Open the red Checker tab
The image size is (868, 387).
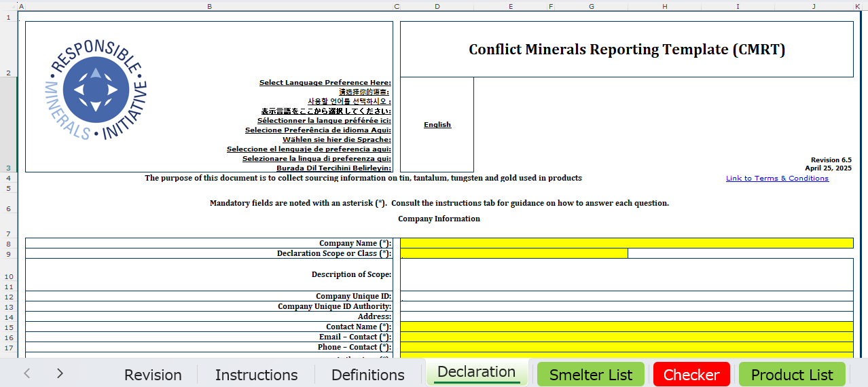pos(691,375)
